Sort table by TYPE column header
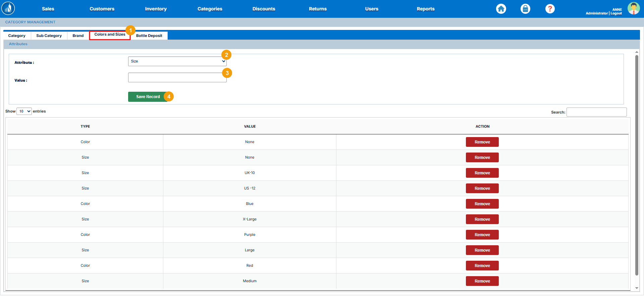The image size is (644, 298). tap(85, 127)
